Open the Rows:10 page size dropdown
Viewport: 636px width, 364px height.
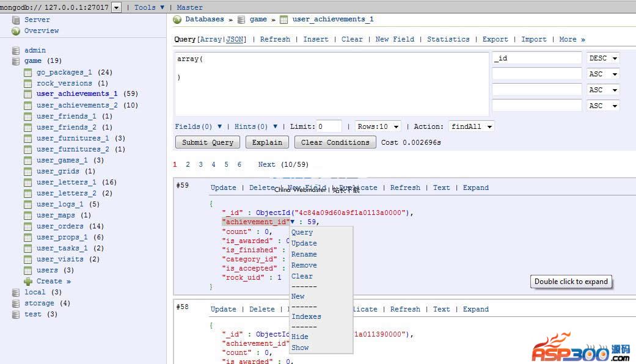[378, 126]
